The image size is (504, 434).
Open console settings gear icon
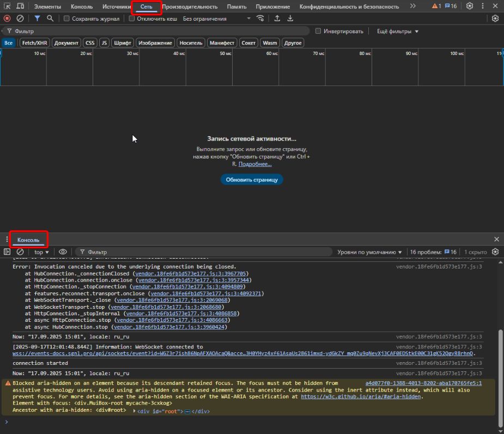click(495, 252)
